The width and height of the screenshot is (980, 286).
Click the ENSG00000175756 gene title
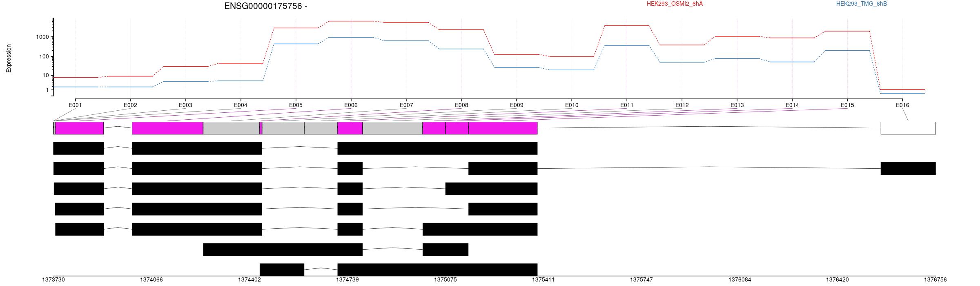tap(266, 6)
